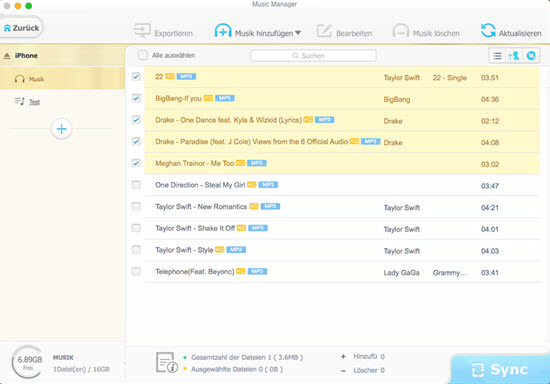Click the headphones icon next to Musik
Image resolution: width=550 pixels, height=384 pixels.
(20, 79)
